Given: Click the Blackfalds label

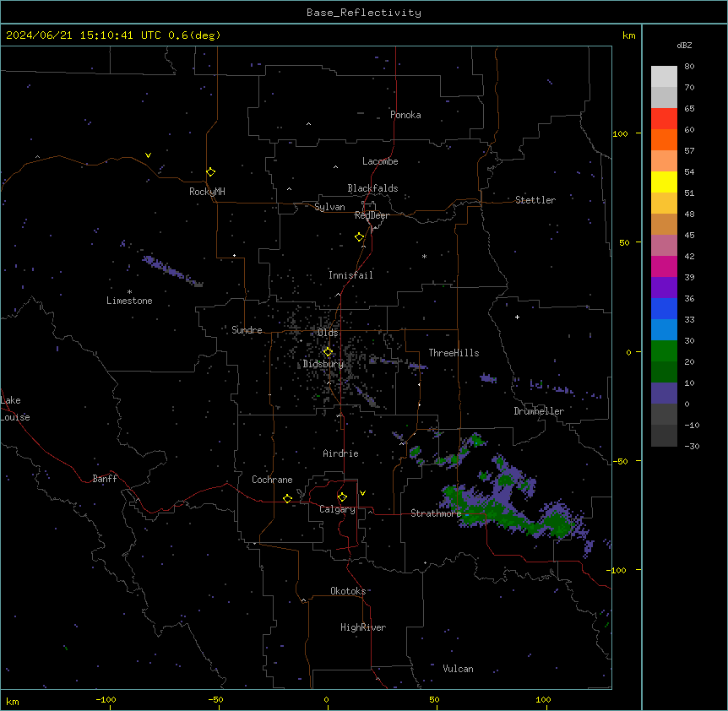Looking at the screenshot, I should (x=372, y=188).
